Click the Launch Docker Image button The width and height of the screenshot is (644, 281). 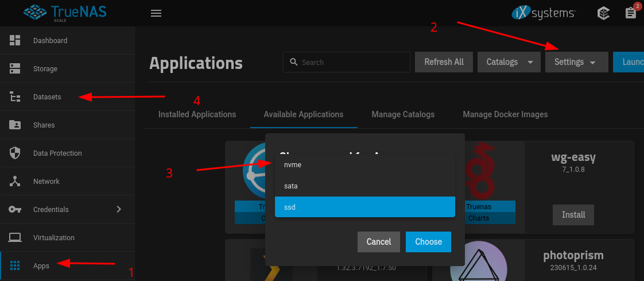pyautogui.click(x=629, y=62)
